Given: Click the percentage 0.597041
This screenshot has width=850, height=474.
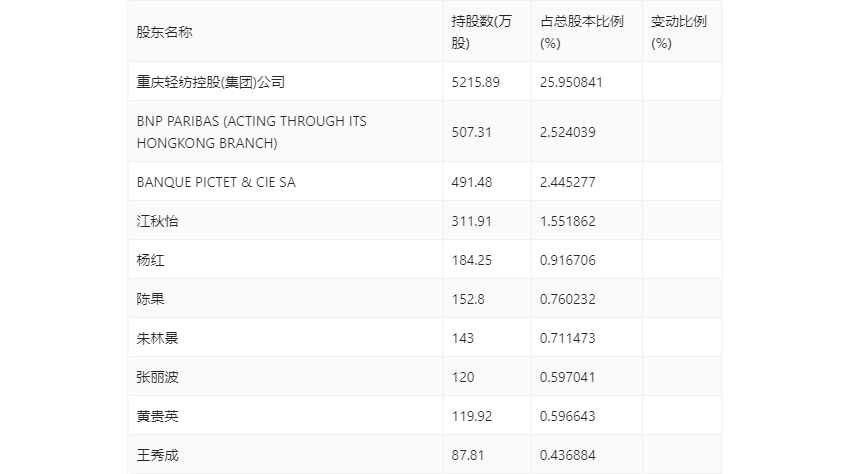Looking at the screenshot, I should click(x=568, y=377).
